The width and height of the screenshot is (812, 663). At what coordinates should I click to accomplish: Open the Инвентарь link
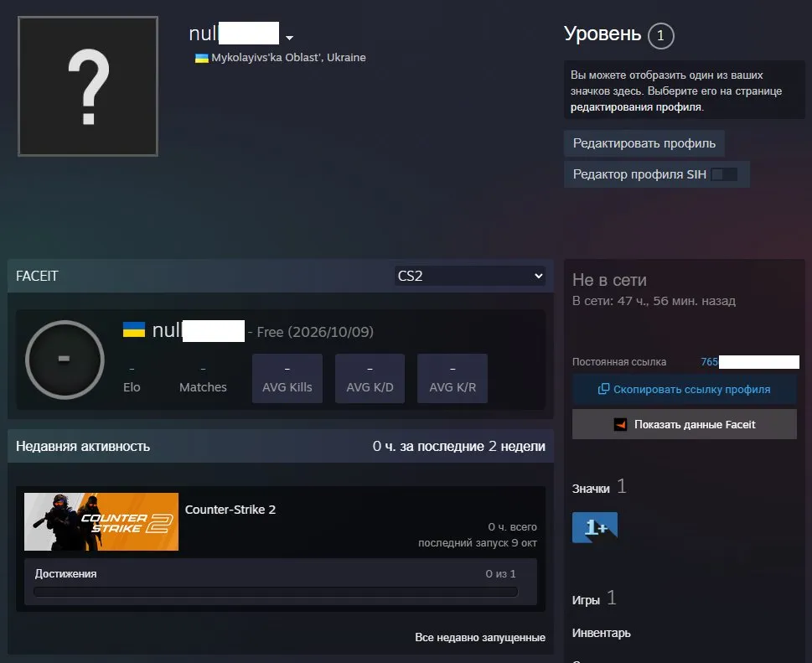601,633
